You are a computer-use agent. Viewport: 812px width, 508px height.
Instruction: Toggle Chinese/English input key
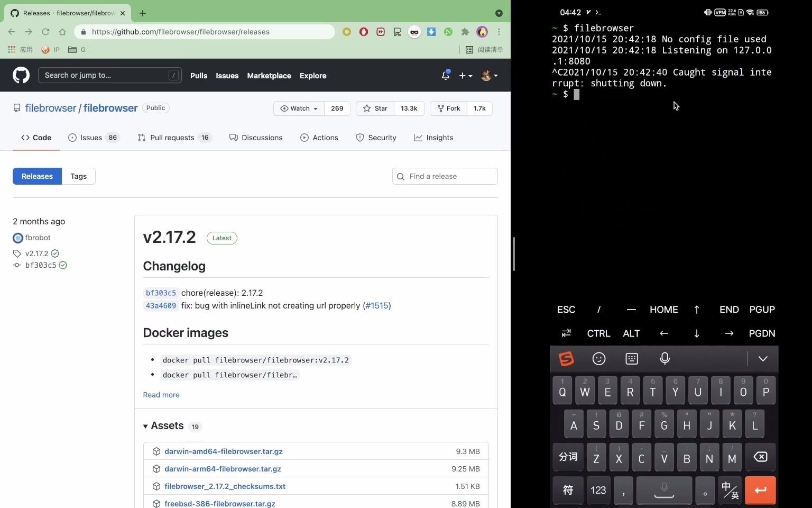[x=730, y=491]
